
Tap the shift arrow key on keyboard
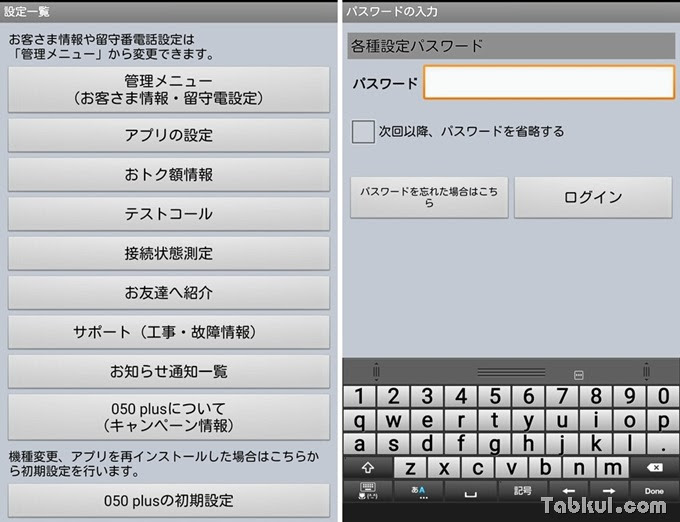[368, 468]
